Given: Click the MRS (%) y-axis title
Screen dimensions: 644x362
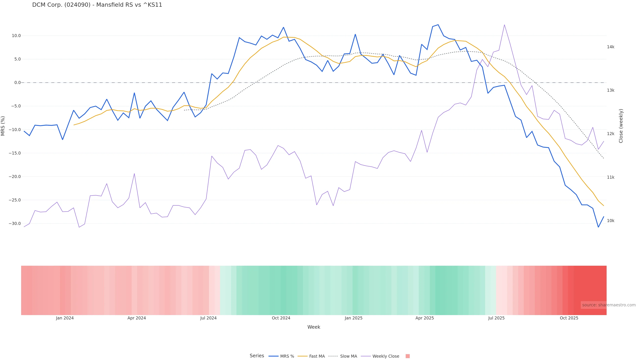Looking at the screenshot, I should 3,126.
